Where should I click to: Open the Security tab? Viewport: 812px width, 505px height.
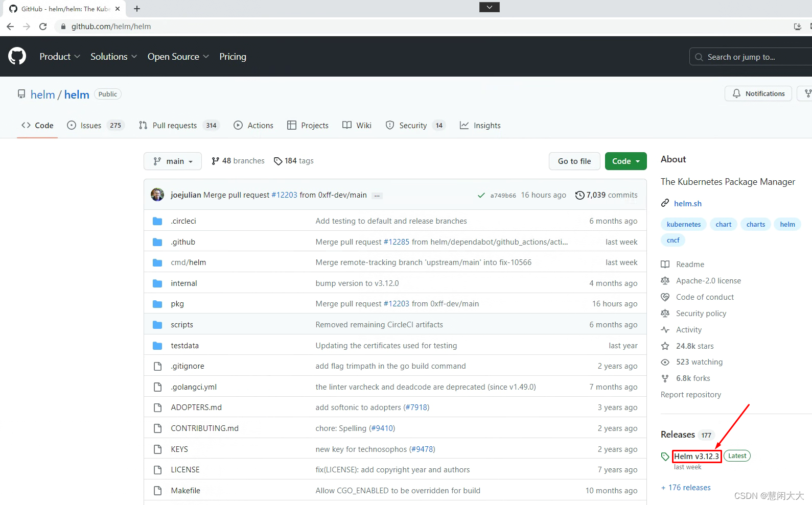pyautogui.click(x=415, y=126)
